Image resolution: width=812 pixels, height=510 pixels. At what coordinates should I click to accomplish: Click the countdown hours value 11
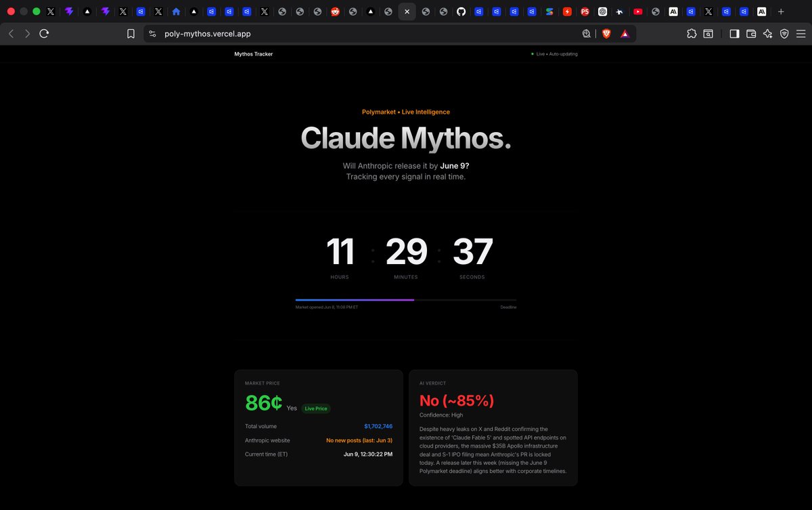click(x=340, y=251)
